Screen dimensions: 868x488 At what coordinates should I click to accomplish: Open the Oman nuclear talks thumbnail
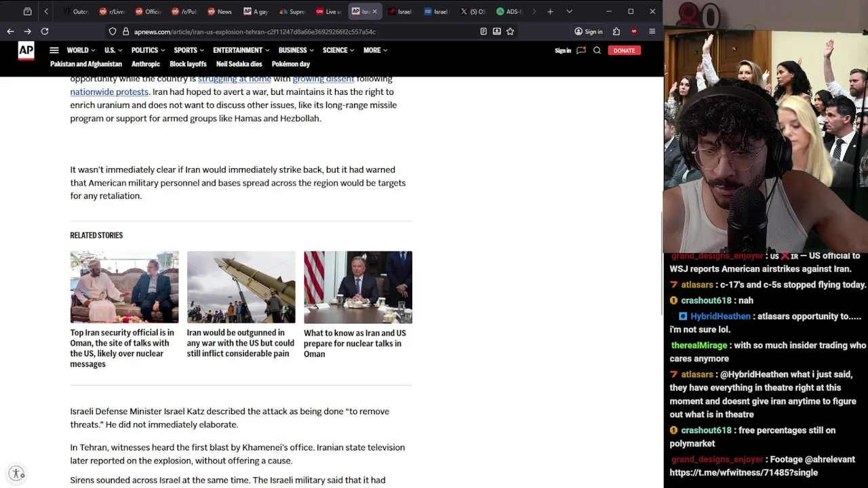[x=358, y=287]
